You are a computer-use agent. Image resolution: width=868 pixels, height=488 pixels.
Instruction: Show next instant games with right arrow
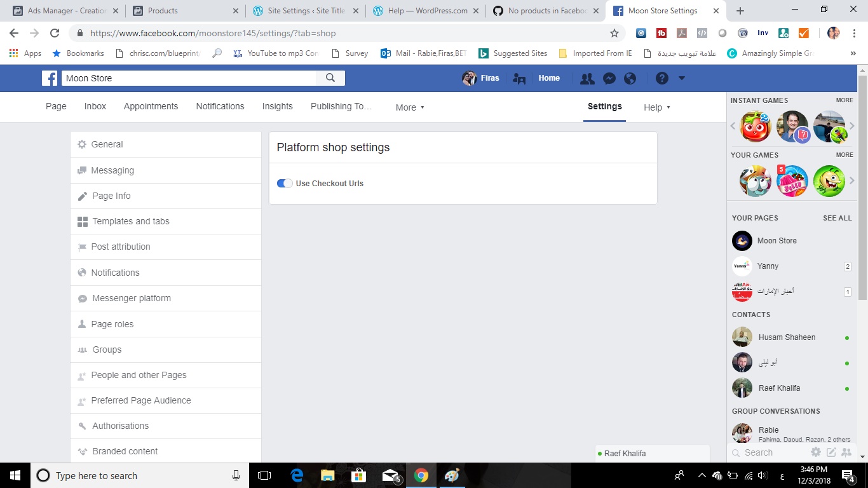[x=852, y=126]
